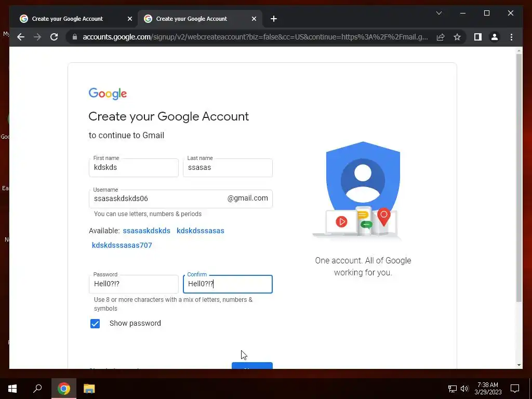Click the Password field
The image size is (532, 399).
pyautogui.click(x=134, y=284)
